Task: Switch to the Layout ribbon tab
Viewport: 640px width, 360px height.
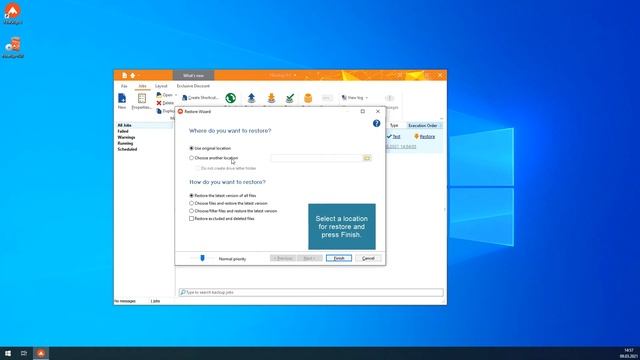Action: pos(161,86)
